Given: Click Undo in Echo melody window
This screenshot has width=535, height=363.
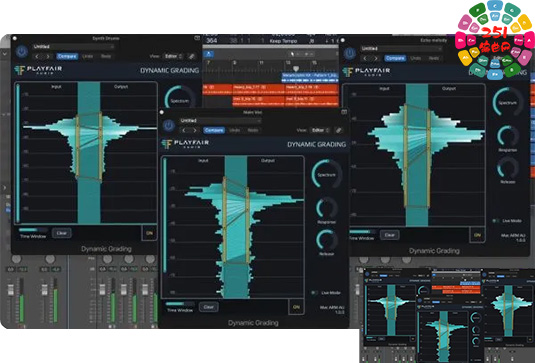Looking at the screenshot, I should point(416,58).
